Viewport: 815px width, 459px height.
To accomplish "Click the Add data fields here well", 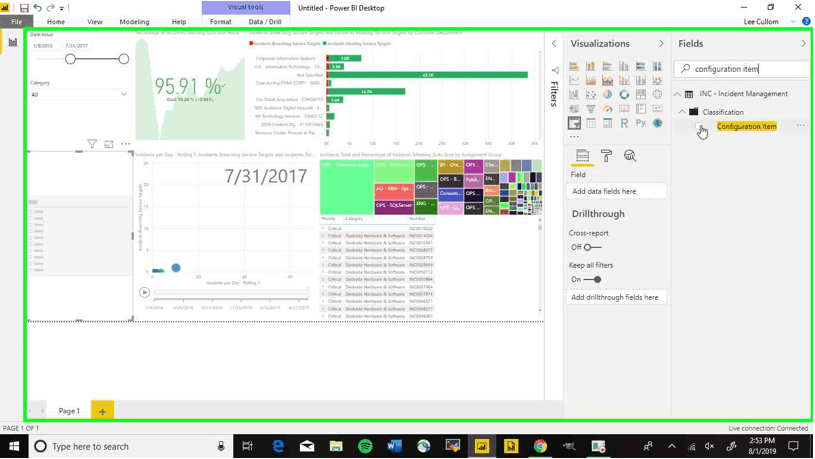I will pyautogui.click(x=616, y=191).
